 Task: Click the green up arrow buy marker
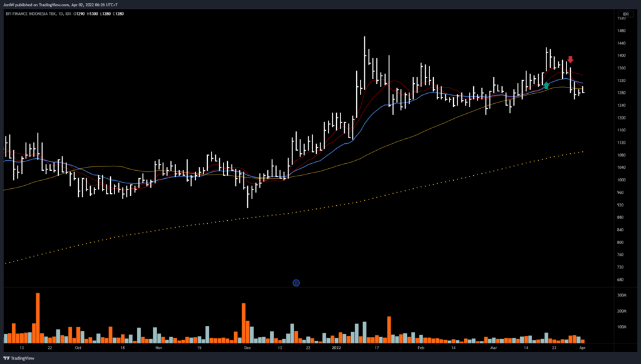pos(546,85)
